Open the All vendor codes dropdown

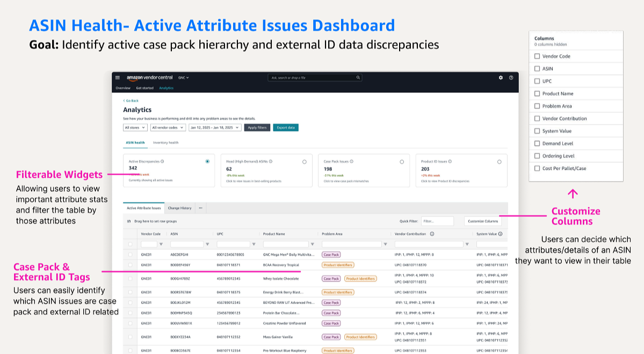(x=168, y=128)
